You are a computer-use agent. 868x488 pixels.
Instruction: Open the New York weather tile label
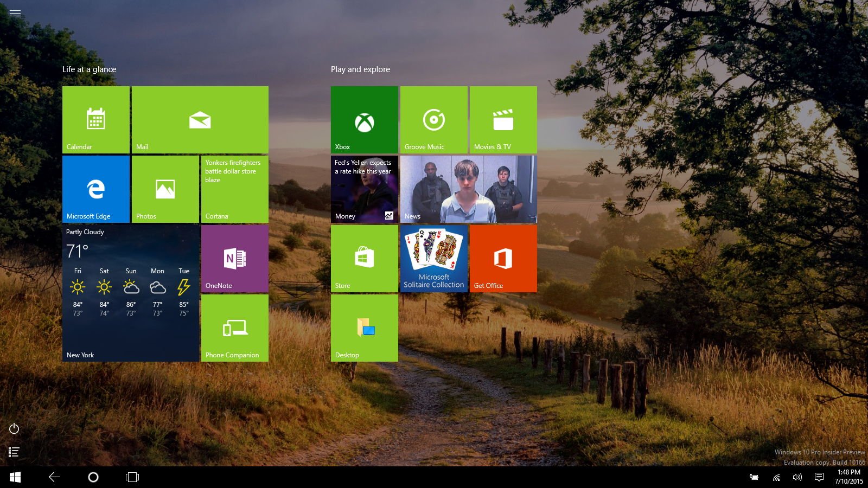click(x=80, y=355)
